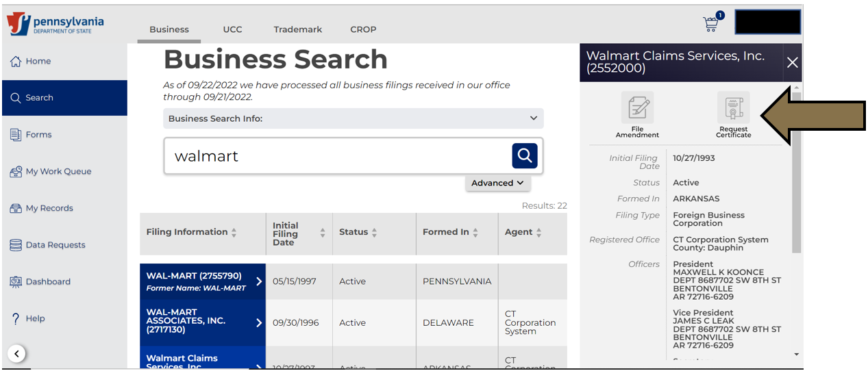868x371 pixels.
Task: Click the CT Corporation System agent cell
Action: click(x=532, y=322)
